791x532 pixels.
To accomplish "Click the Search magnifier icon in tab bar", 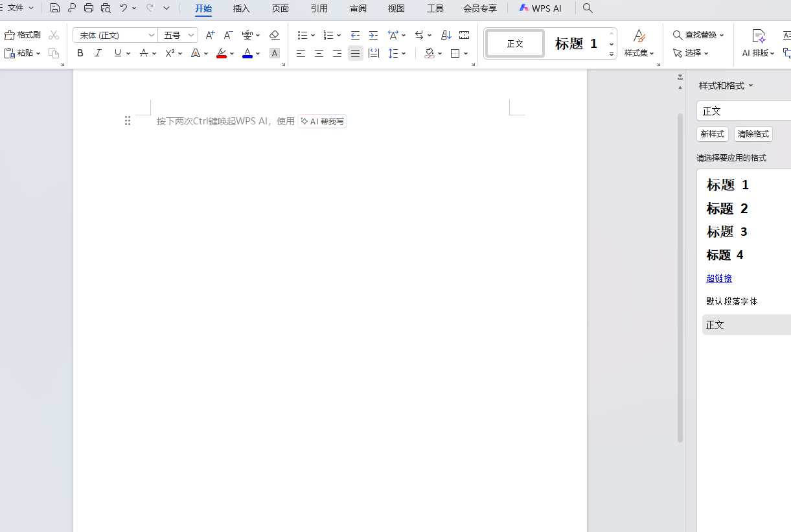I will click(588, 8).
